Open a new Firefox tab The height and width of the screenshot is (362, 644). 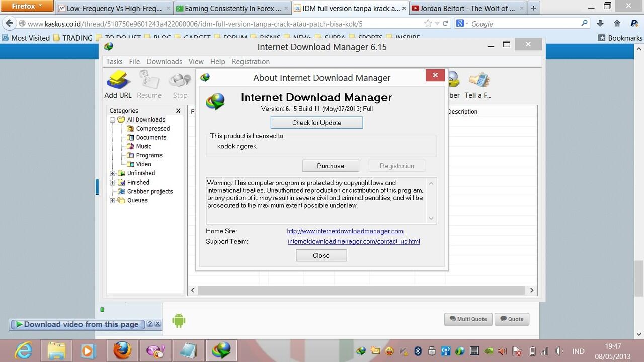coord(534,8)
